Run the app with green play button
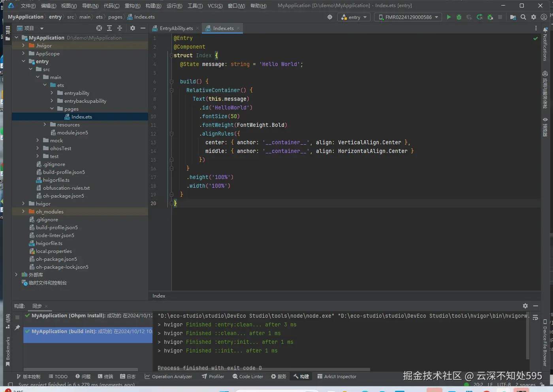 pyautogui.click(x=449, y=17)
